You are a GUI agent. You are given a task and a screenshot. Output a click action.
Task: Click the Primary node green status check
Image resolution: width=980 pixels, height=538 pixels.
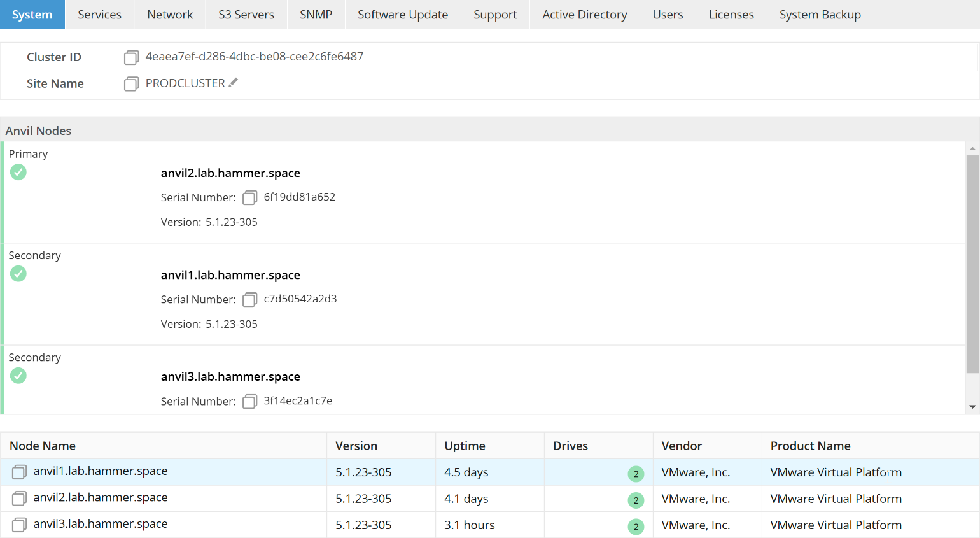coord(18,172)
